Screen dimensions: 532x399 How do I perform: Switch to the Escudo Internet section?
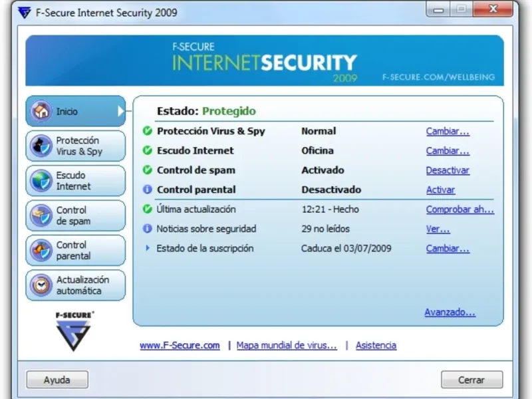(76, 180)
